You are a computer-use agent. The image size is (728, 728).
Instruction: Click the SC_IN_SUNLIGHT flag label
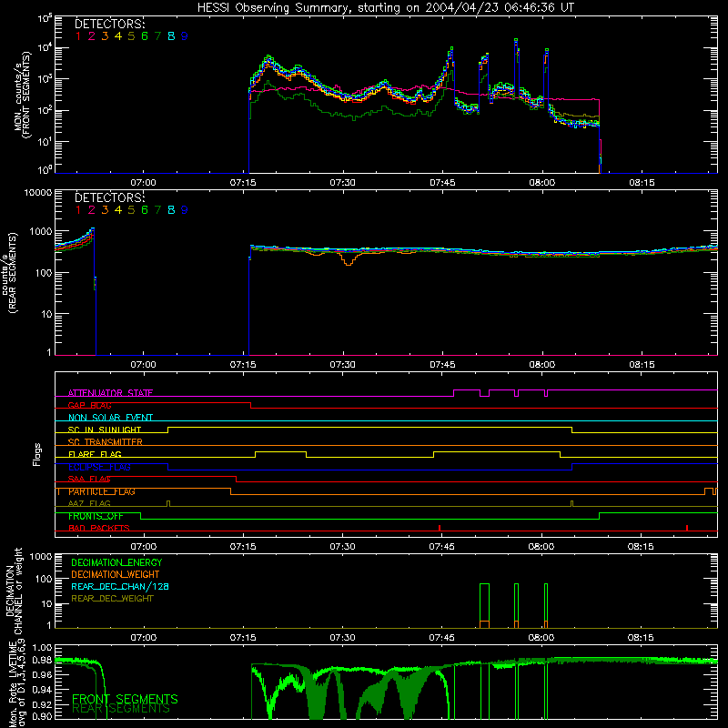[105, 430]
